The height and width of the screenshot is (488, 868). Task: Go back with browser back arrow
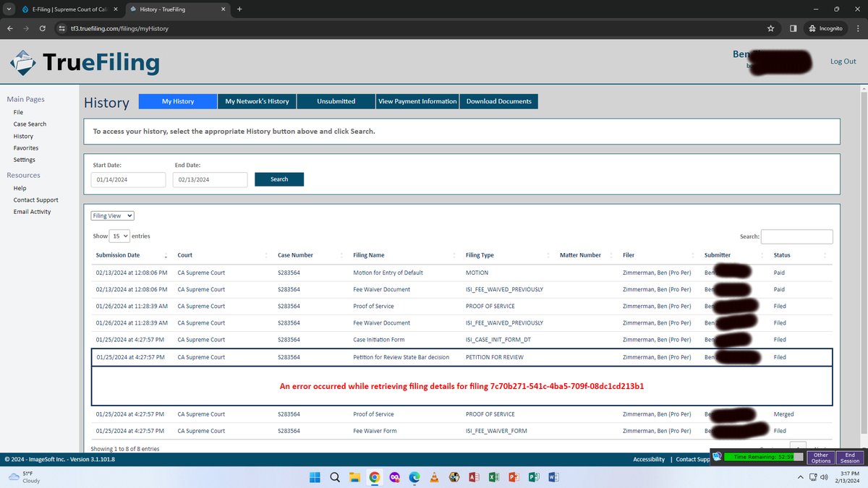(x=10, y=28)
